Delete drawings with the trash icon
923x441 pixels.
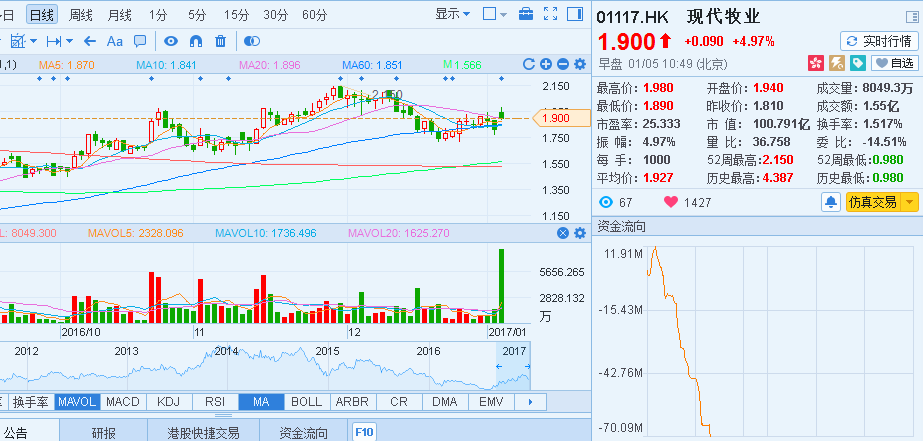click(220, 41)
